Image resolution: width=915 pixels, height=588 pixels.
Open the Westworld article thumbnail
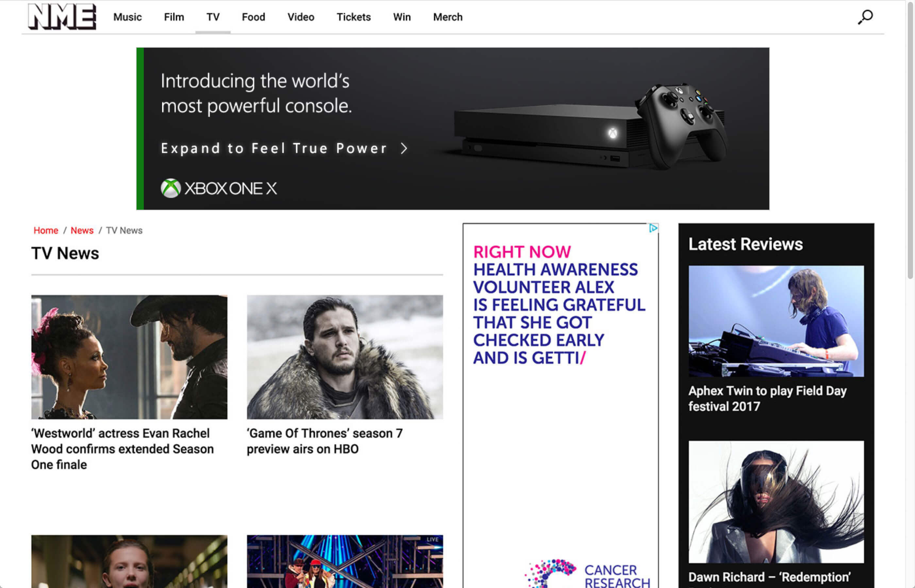click(x=129, y=357)
